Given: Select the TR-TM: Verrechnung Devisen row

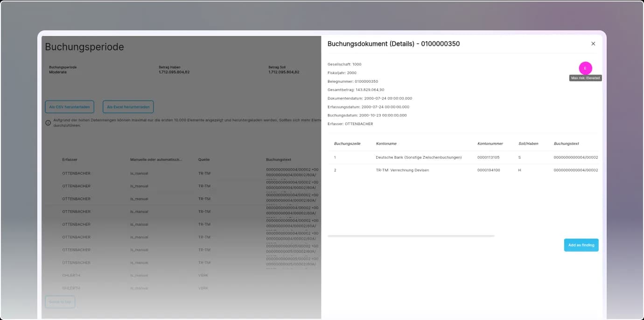Looking at the screenshot, I should click(402, 170).
